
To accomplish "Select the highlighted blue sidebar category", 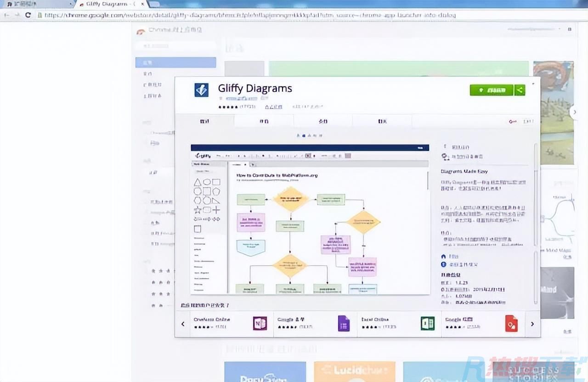I will pyautogui.click(x=175, y=62).
